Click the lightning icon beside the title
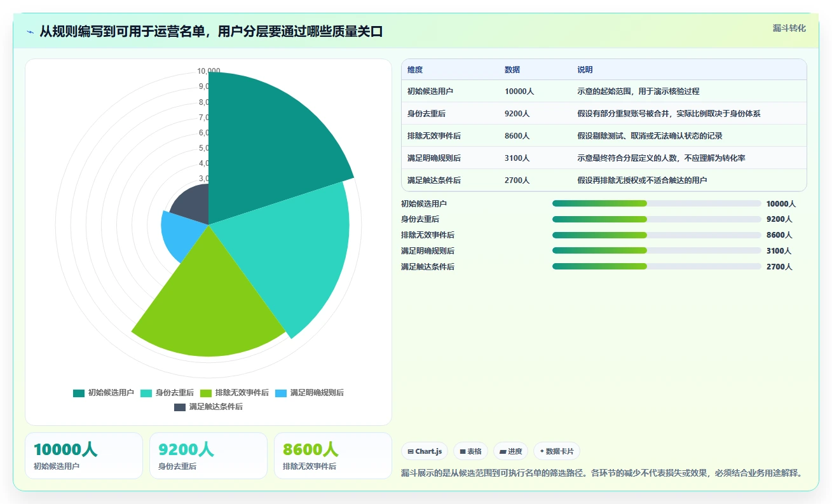 [x=30, y=32]
